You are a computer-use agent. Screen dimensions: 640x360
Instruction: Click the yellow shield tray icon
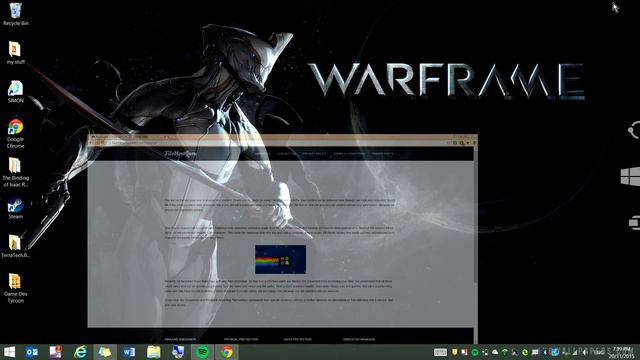click(454, 352)
